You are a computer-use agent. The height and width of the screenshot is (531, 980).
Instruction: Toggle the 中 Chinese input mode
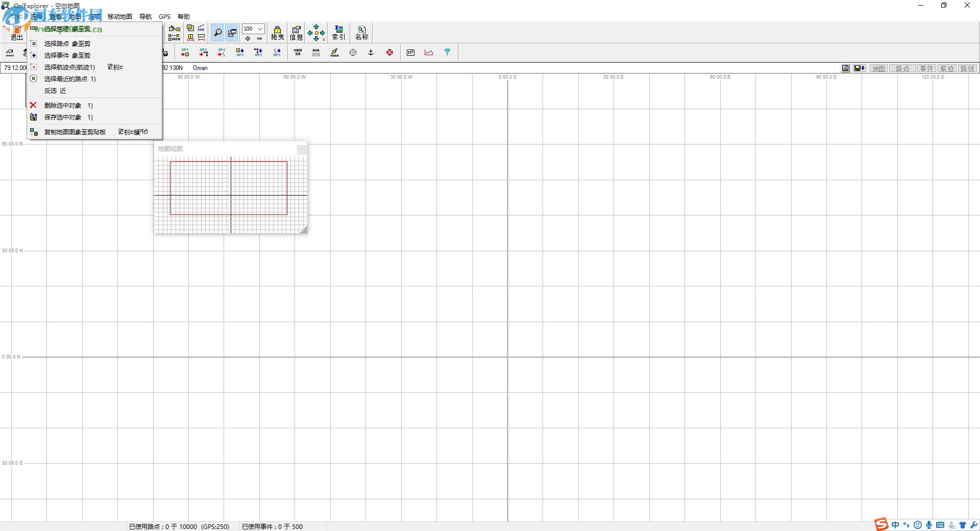[895, 525]
